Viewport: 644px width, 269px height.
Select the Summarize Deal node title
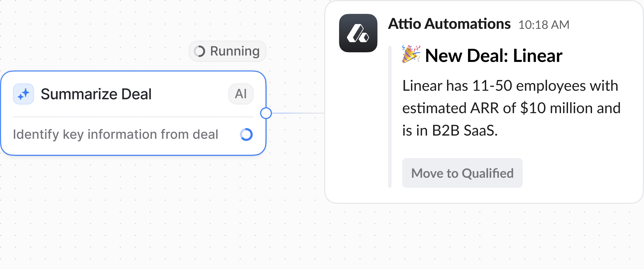[96, 94]
